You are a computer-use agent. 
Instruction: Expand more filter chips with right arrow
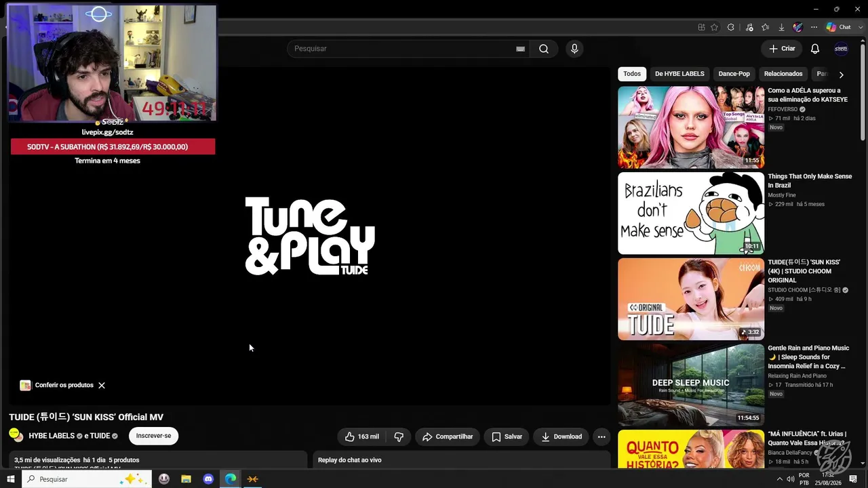point(842,75)
